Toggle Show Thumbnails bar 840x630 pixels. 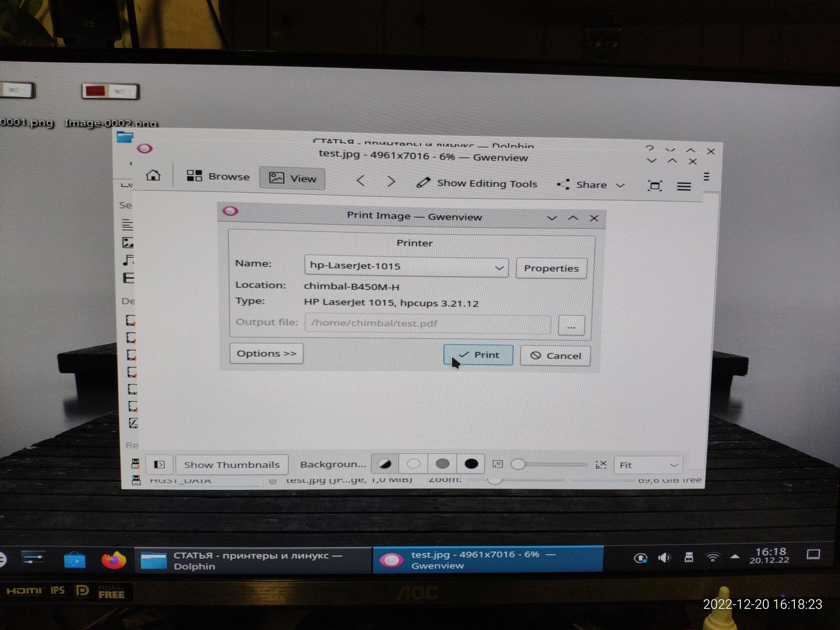pyautogui.click(x=232, y=465)
